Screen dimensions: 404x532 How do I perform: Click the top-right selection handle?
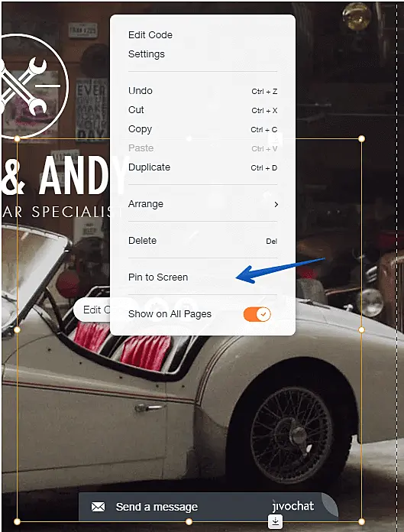362,139
